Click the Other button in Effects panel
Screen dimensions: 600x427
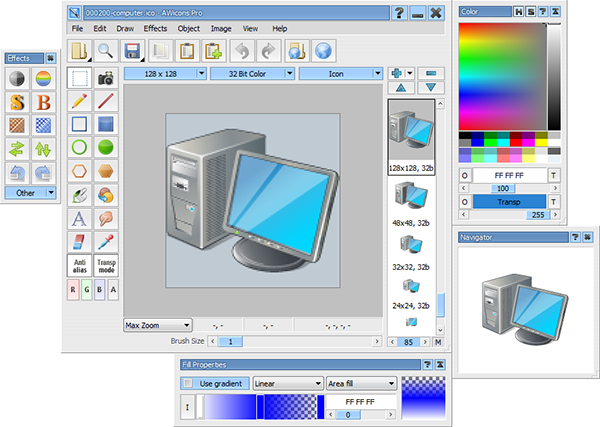tap(30, 193)
